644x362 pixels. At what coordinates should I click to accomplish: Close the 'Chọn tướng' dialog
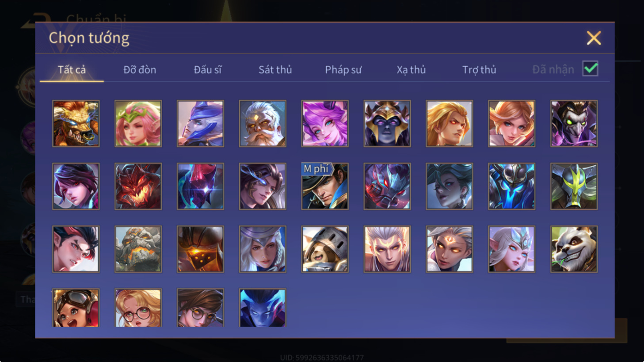[x=594, y=38]
